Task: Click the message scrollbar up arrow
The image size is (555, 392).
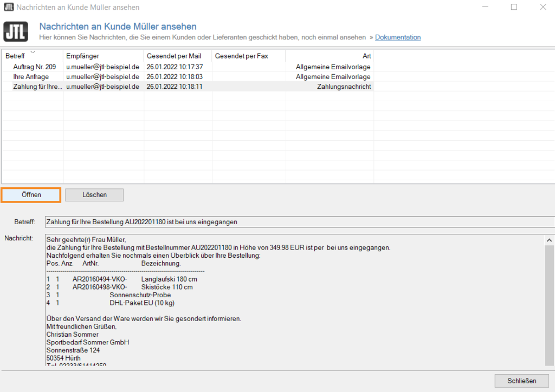Action: [x=548, y=240]
